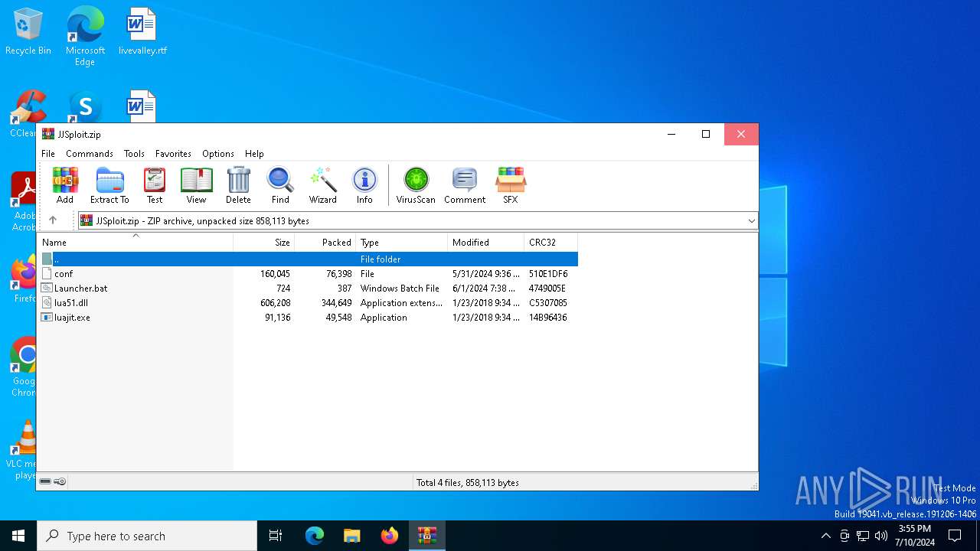Run the Test archive tool

155,186
